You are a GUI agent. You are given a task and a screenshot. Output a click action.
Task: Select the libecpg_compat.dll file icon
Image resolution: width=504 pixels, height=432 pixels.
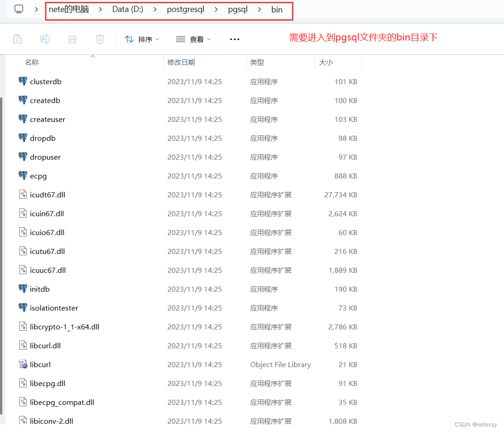point(23,402)
